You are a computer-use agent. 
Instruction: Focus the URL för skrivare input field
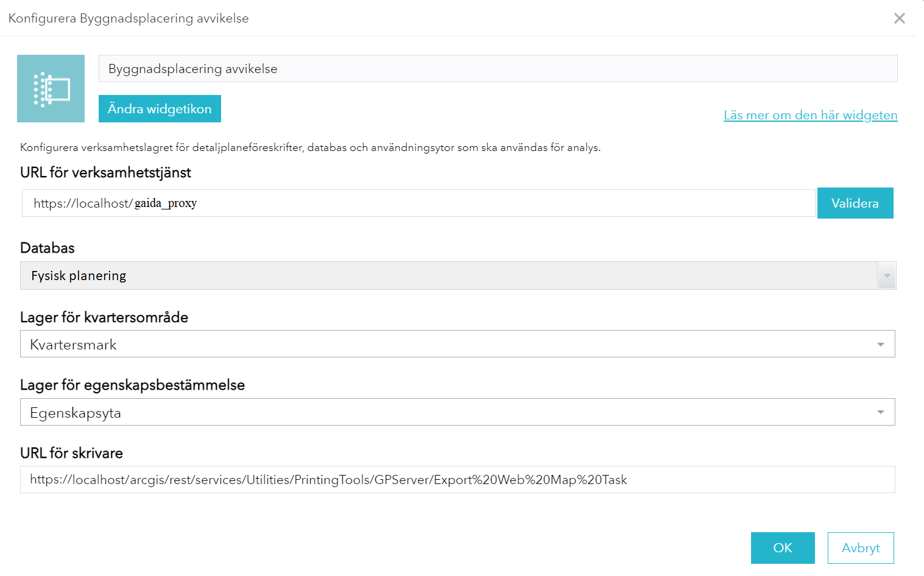(x=457, y=480)
